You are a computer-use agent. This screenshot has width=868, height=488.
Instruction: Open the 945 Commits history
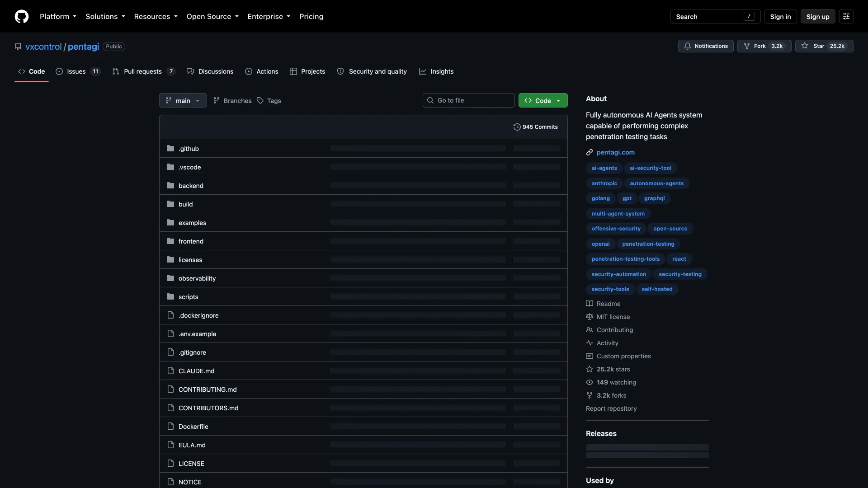click(x=535, y=127)
